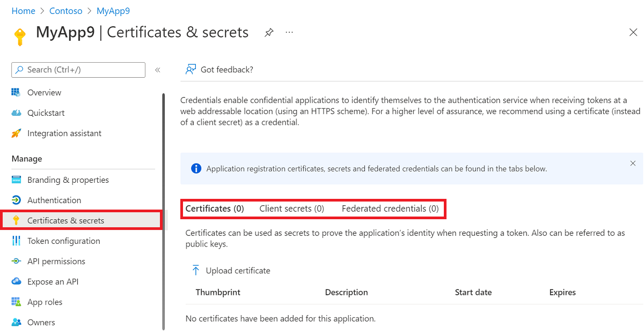Open App roles
Viewport: 644px width, 335px height.
click(x=43, y=302)
